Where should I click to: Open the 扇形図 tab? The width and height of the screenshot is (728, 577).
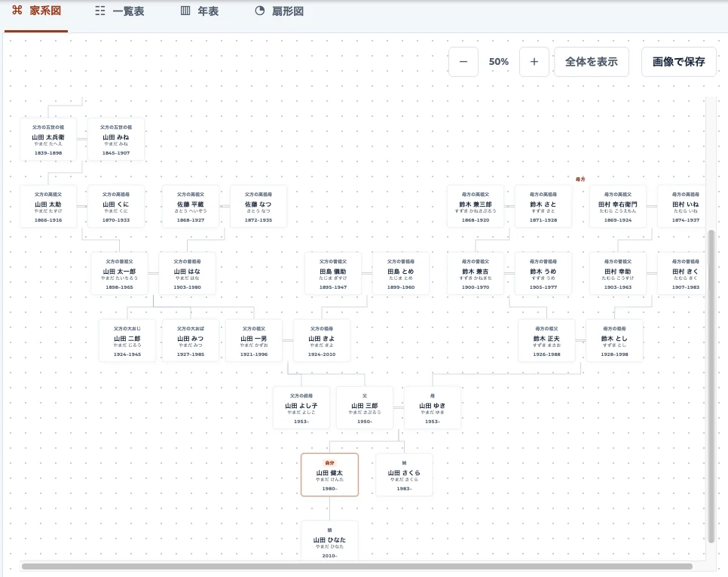click(279, 11)
